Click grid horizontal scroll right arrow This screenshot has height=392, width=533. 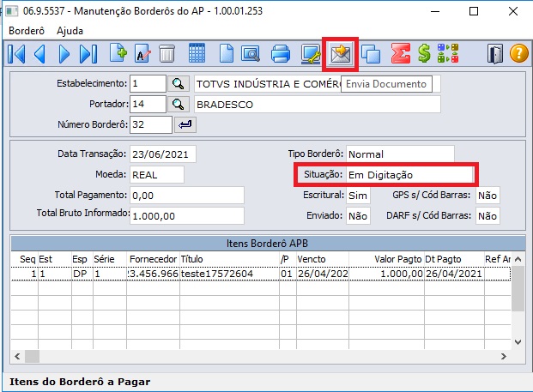coord(504,356)
